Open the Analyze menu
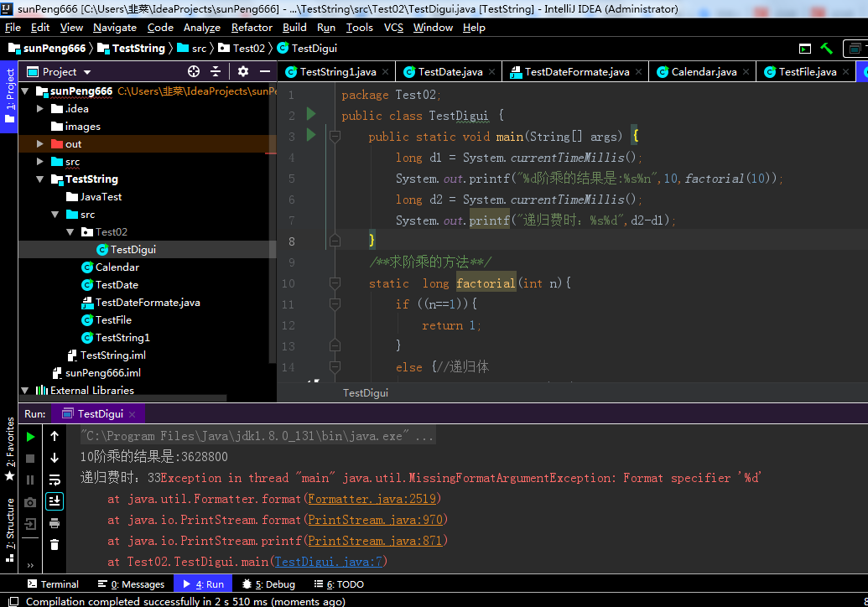 tap(202, 28)
